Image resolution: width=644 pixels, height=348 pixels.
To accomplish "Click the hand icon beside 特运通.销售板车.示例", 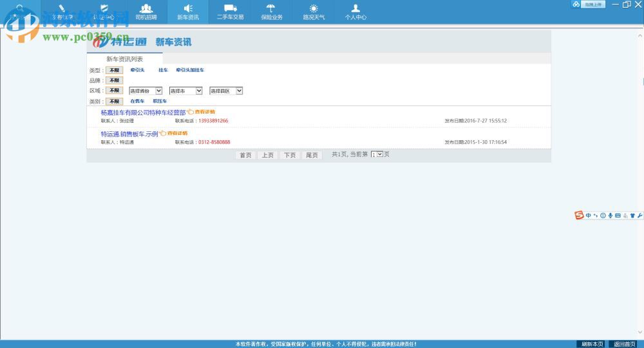I will 163,133.
